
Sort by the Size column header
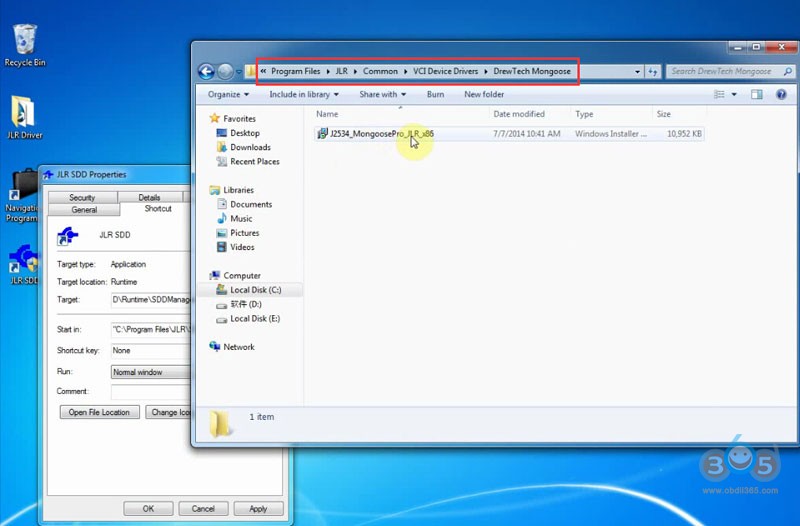tap(679, 114)
